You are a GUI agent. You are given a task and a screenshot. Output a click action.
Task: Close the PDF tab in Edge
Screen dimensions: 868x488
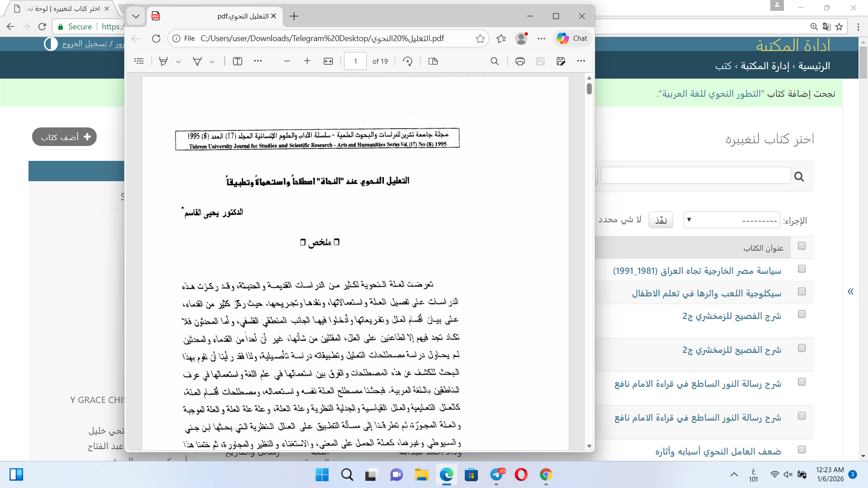pos(274,16)
